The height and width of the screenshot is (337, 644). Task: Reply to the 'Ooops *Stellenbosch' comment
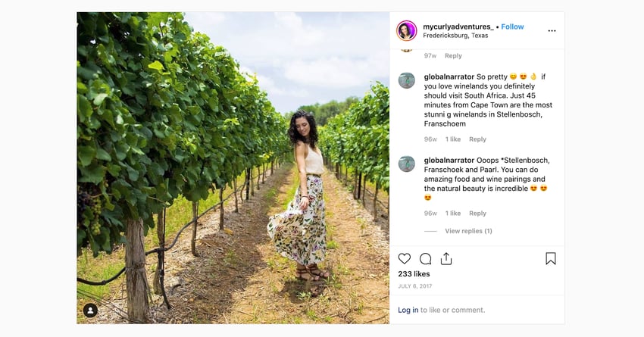[x=477, y=214]
